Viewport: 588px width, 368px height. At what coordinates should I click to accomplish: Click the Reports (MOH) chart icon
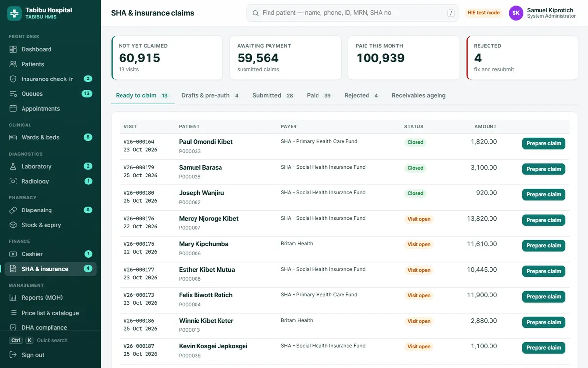[13, 298]
